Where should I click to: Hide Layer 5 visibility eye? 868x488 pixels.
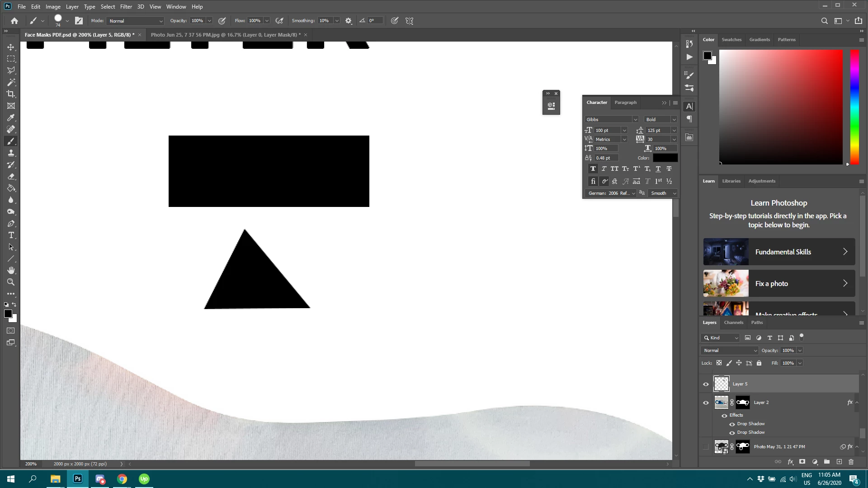point(706,384)
